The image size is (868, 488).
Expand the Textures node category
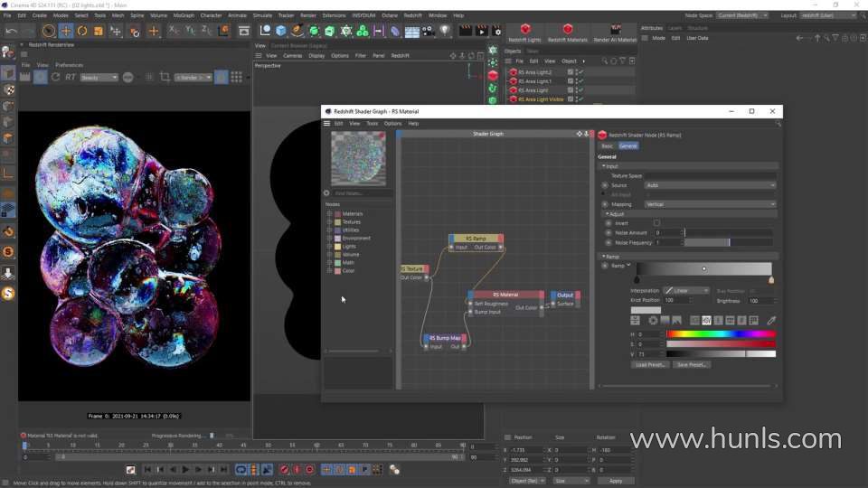click(x=329, y=221)
